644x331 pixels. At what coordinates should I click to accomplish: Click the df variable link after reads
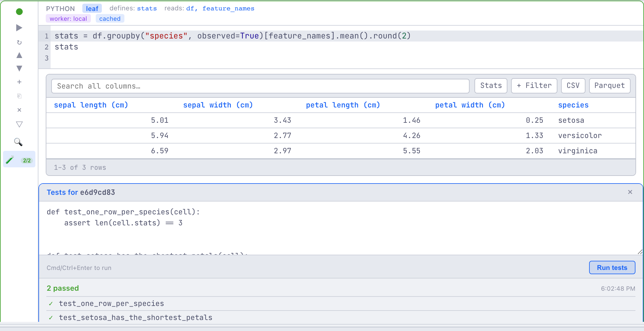[x=190, y=9]
